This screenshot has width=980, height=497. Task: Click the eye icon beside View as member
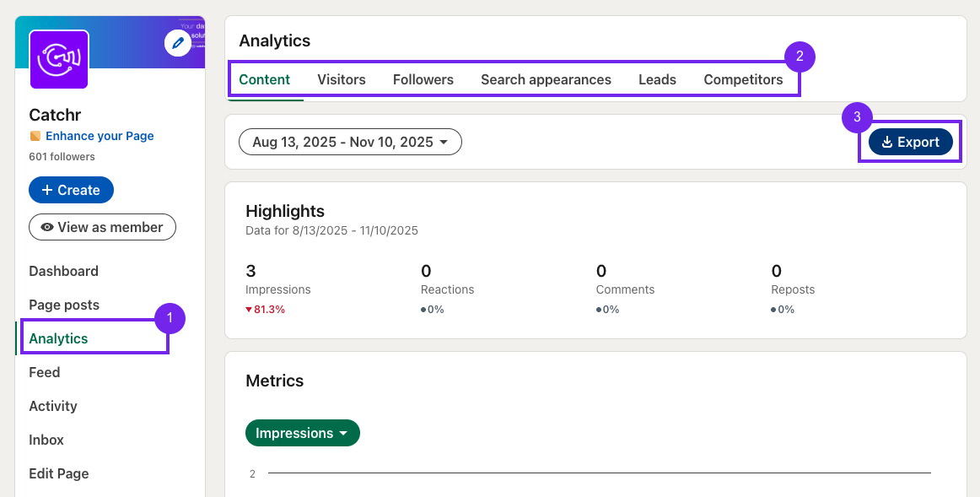pyautogui.click(x=49, y=227)
